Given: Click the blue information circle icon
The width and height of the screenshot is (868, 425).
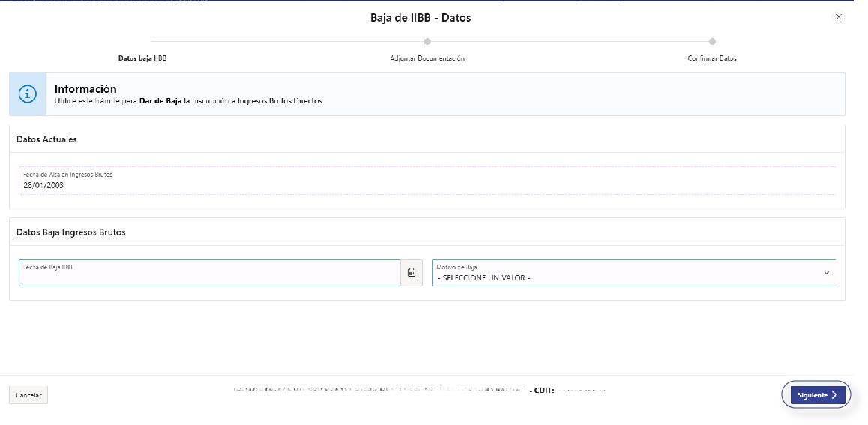Looking at the screenshot, I should (x=28, y=94).
